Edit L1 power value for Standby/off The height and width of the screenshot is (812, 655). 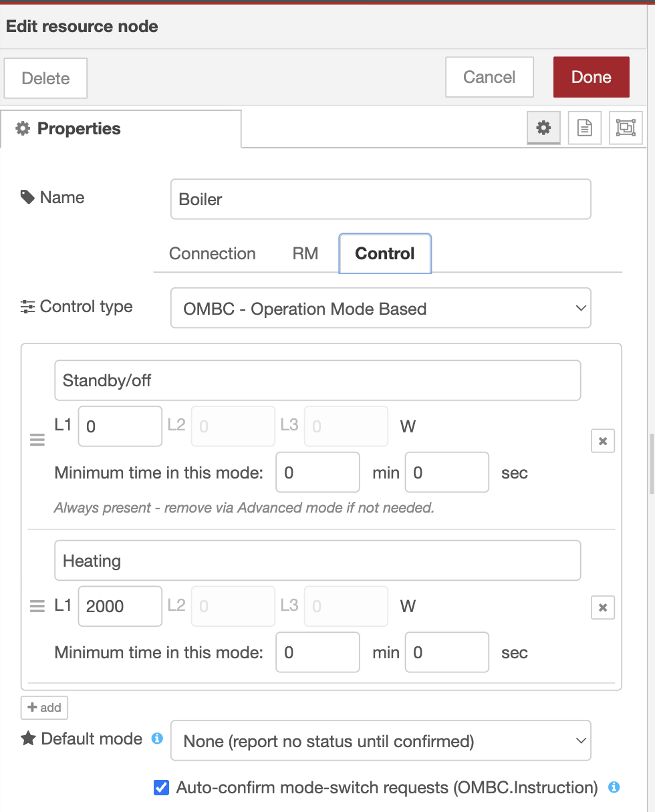[x=120, y=426]
